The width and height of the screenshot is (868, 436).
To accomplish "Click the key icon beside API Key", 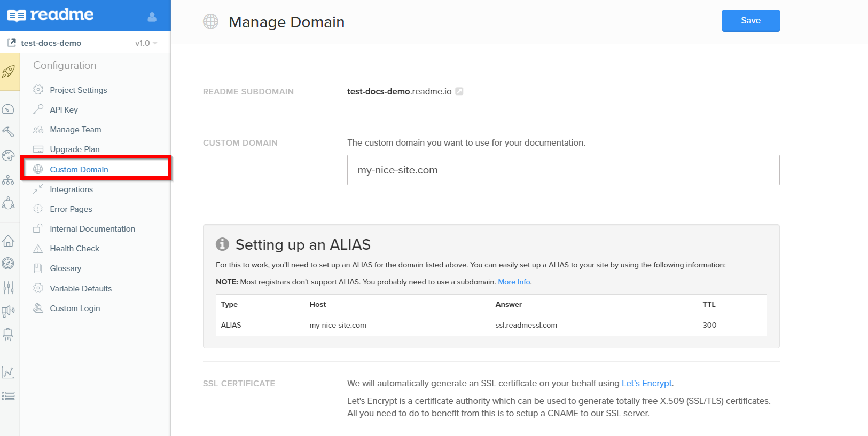I will 38,109.
